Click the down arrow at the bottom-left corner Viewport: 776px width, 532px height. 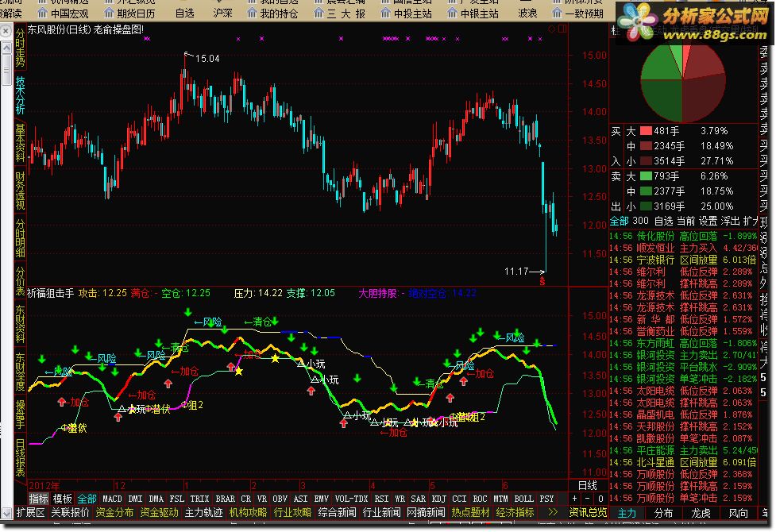pyautogui.click(x=6, y=512)
